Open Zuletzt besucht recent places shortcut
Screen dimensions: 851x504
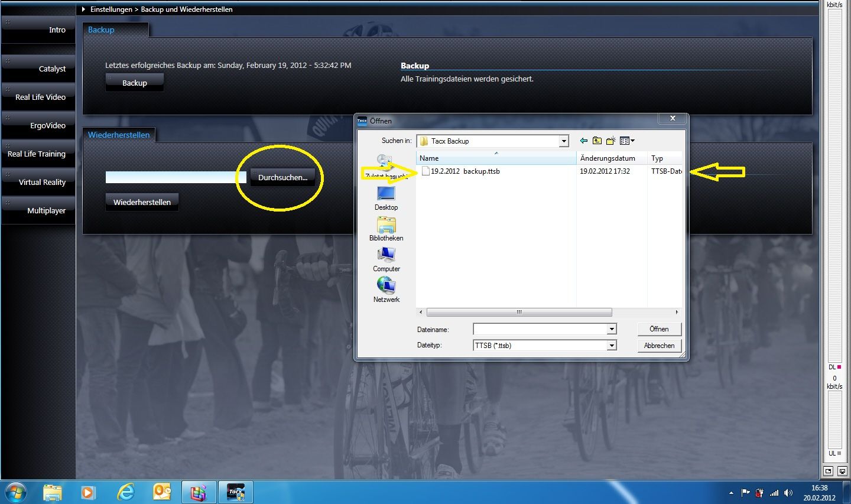386,166
